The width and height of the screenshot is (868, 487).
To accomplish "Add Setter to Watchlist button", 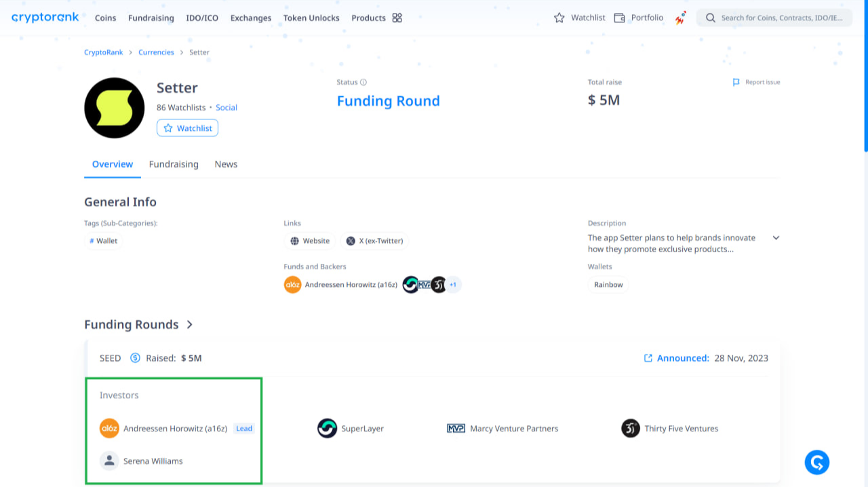I will pos(187,128).
